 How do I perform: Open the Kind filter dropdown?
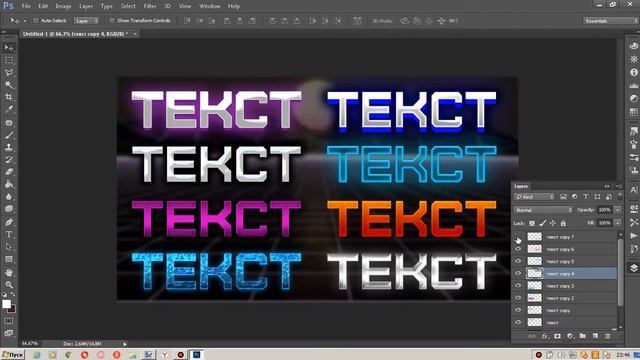[534, 197]
